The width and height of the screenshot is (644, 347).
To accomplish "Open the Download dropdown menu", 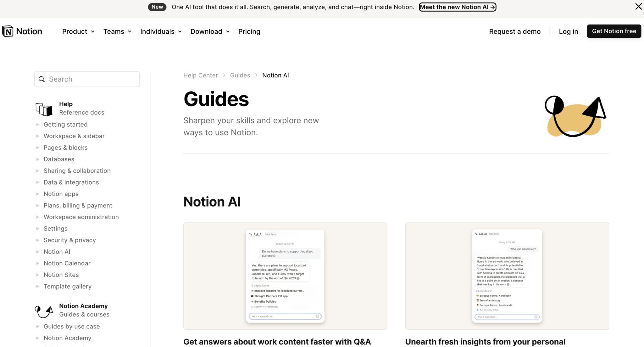I will pos(210,31).
